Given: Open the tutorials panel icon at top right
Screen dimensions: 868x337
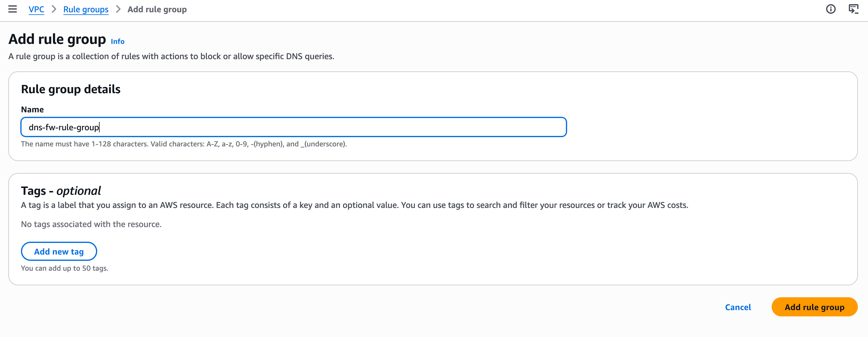Looking at the screenshot, I should 853,9.
